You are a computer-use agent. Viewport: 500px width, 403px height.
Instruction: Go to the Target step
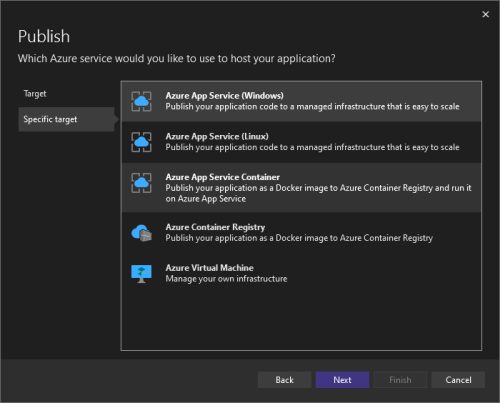[35, 94]
